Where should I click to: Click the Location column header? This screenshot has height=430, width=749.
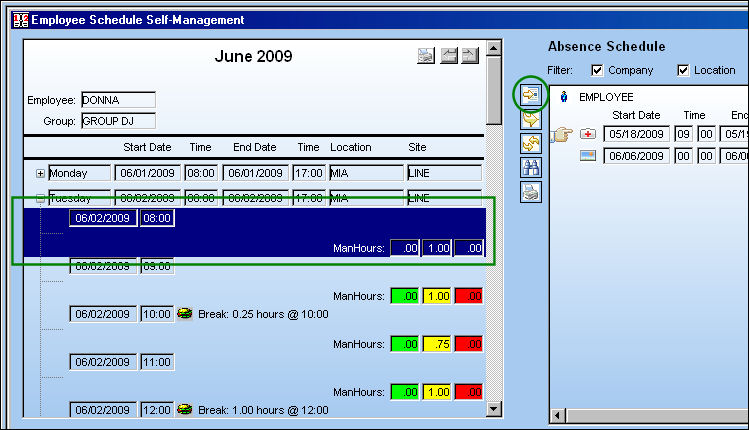[351, 147]
